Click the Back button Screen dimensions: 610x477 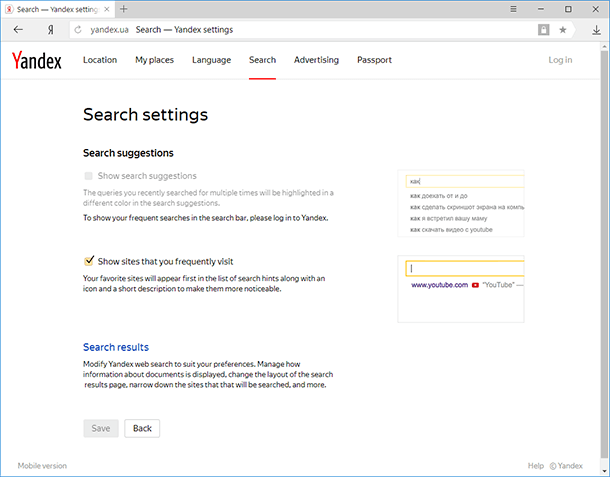click(142, 428)
